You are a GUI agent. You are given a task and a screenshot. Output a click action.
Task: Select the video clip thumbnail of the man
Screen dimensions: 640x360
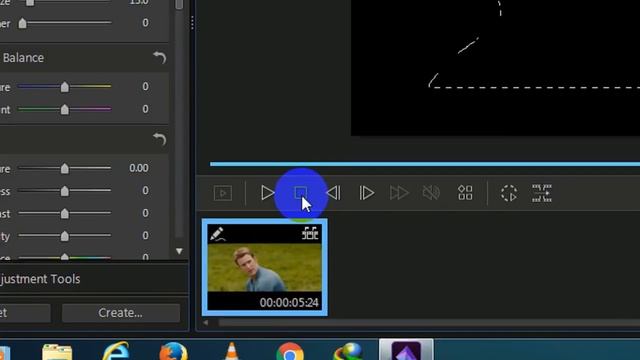(x=264, y=267)
